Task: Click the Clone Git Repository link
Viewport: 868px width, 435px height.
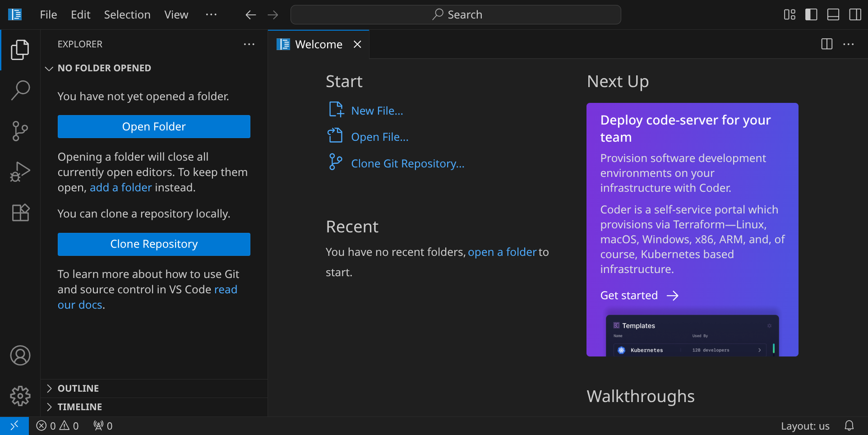Action: (x=407, y=163)
